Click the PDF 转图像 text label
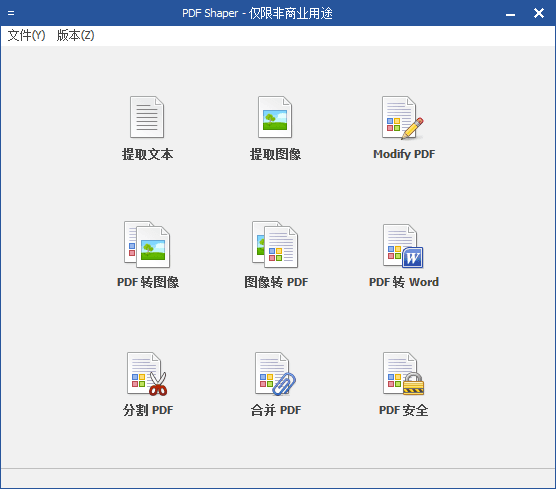The height and width of the screenshot is (489, 556). tap(148, 282)
